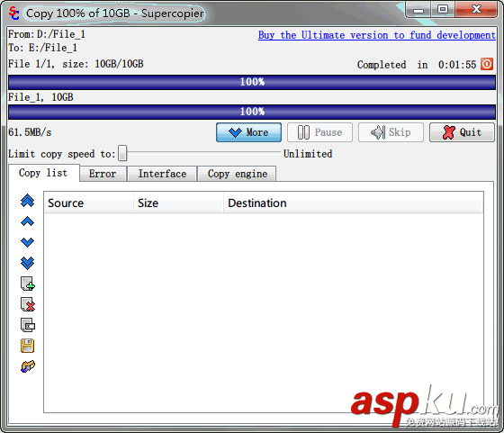Switch to the Error tab

[103, 174]
